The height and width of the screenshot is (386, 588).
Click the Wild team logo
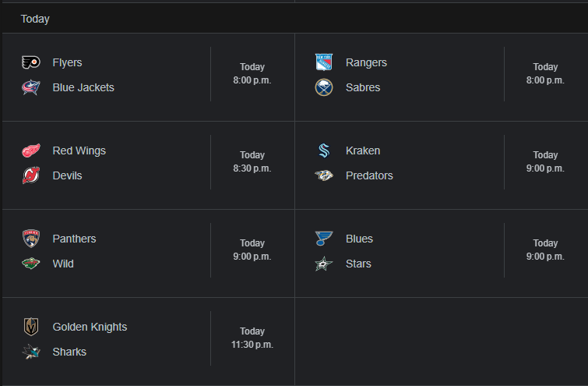[x=31, y=264]
